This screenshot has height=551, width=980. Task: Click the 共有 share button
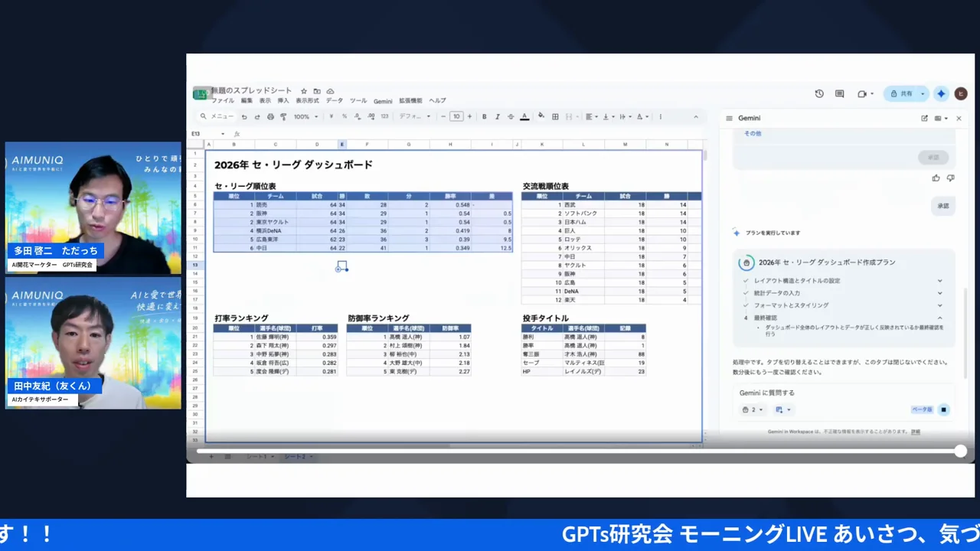click(x=902, y=93)
